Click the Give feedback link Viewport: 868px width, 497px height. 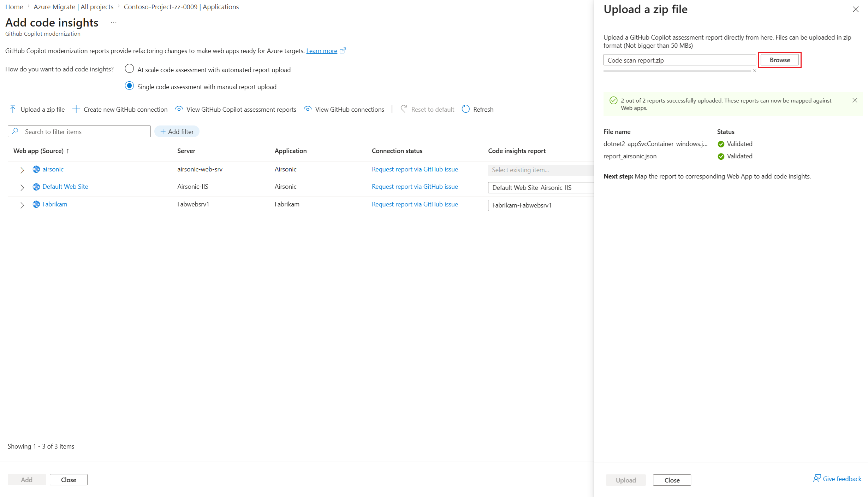point(842,479)
